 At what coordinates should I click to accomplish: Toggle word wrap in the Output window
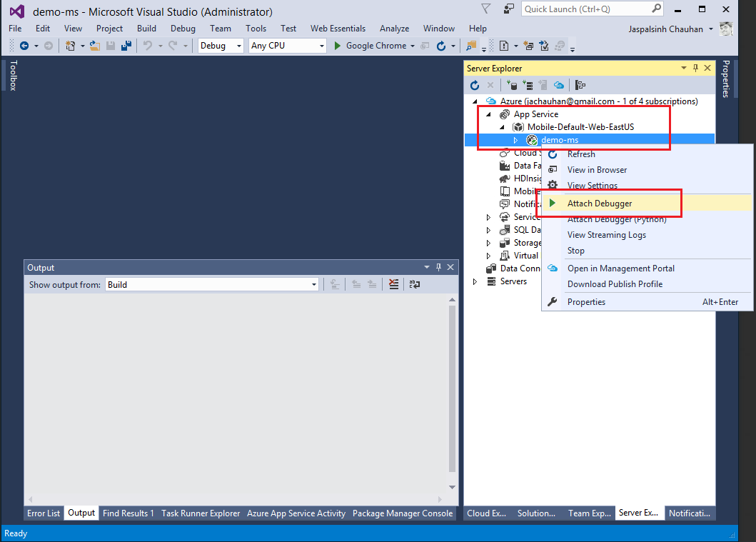coord(415,284)
